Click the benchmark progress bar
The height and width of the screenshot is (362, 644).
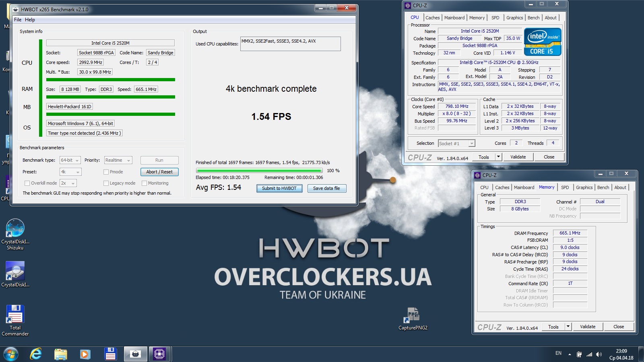(x=260, y=171)
